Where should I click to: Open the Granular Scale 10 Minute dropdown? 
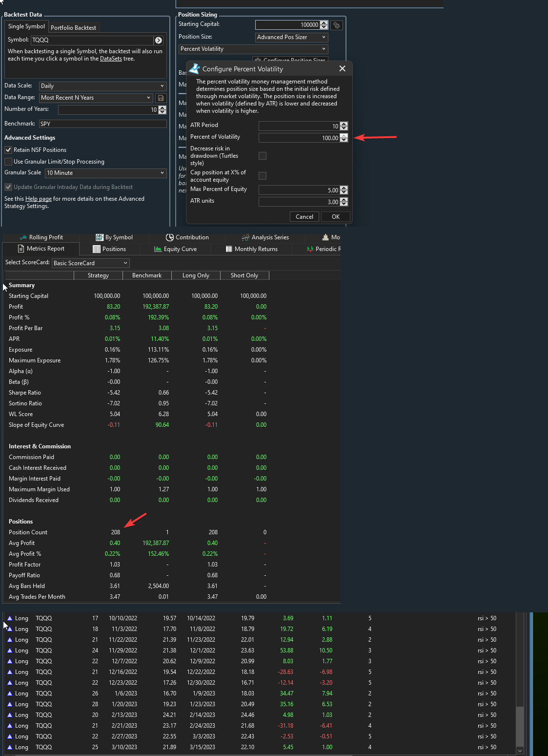[x=105, y=173]
